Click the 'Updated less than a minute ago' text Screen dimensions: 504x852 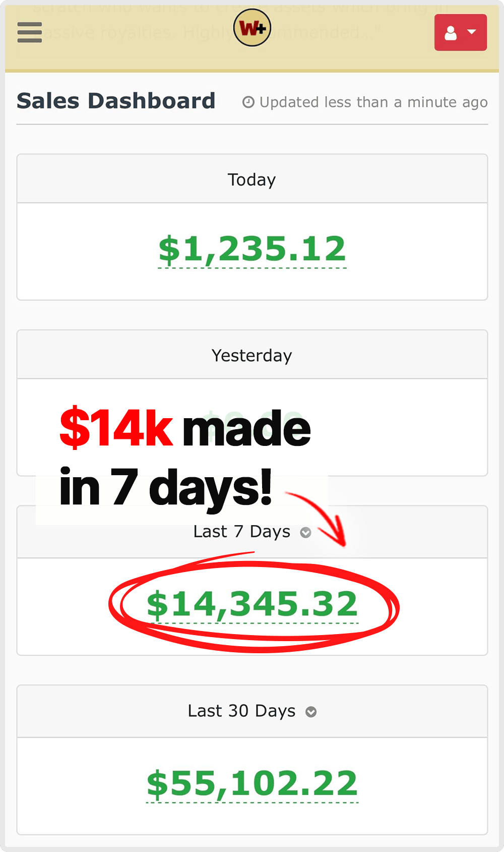[x=373, y=102]
